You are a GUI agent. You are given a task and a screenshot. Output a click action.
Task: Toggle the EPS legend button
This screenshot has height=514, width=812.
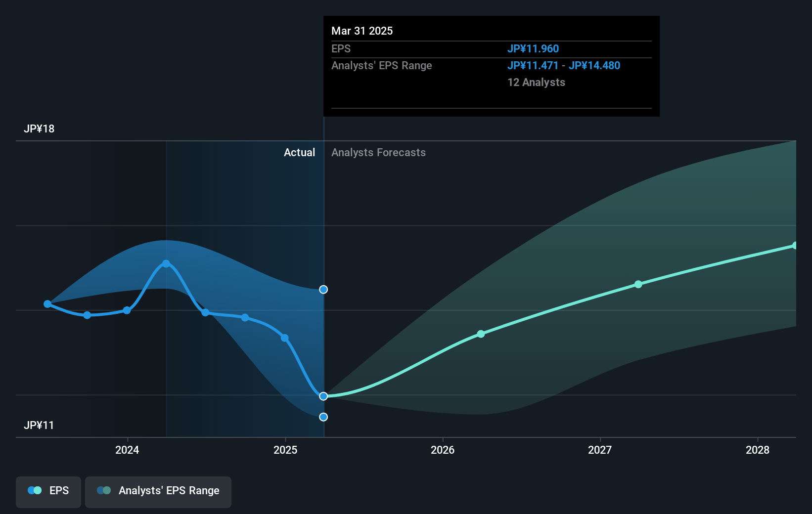click(x=48, y=492)
